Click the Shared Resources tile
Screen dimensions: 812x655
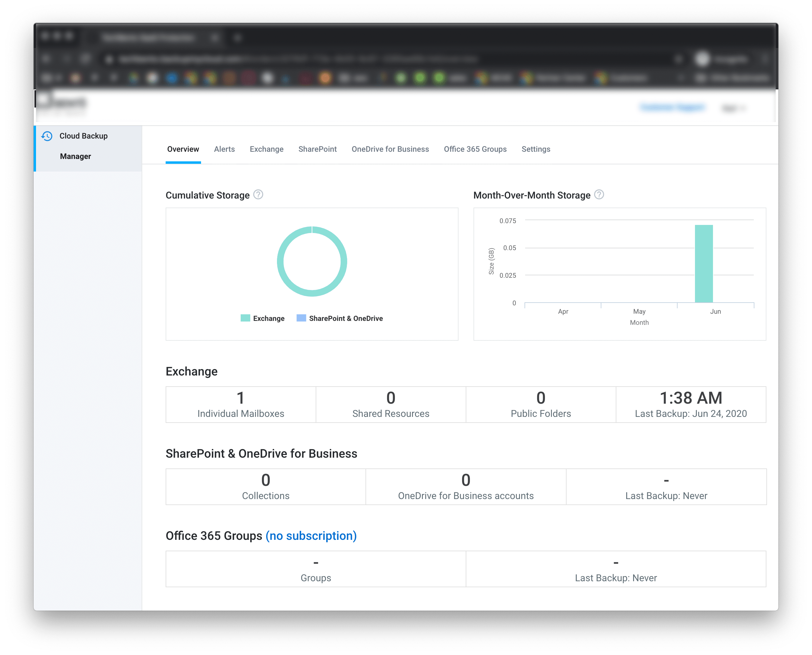pyautogui.click(x=391, y=405)
